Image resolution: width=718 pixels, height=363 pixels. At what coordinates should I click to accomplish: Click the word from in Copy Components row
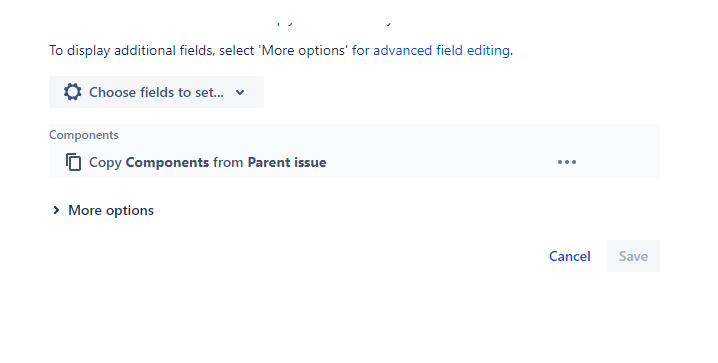pos(228,163)
